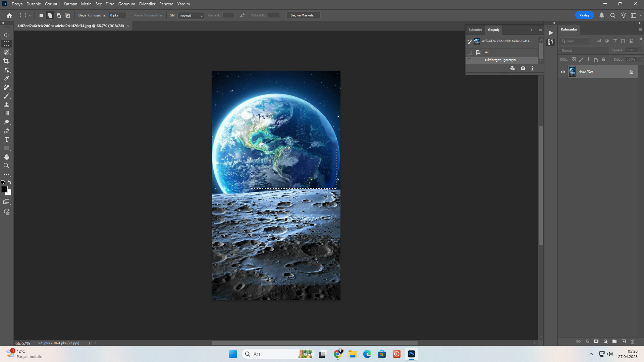Select the Gradient tool
Image resolution: width=644 pixels, height=362 pixels.
click(x=6, y=113)
